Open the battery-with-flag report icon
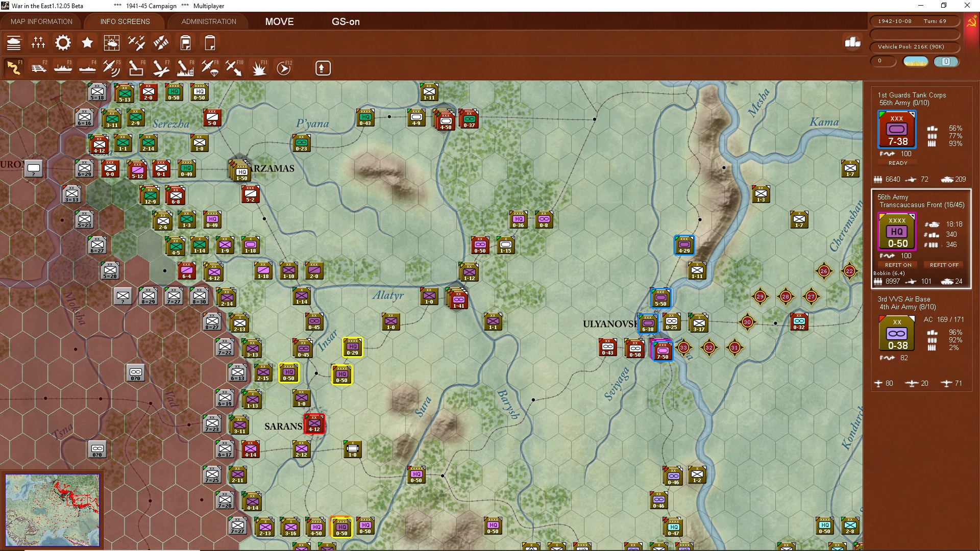The width and height of the screenshot is (980, 551). pyautogui.click(x=185, y=43)
